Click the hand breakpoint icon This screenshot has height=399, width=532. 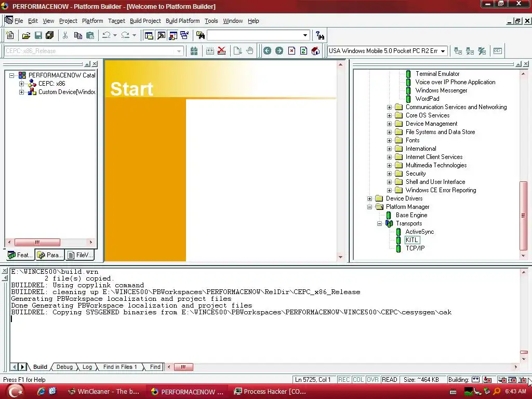pos(250,51)
